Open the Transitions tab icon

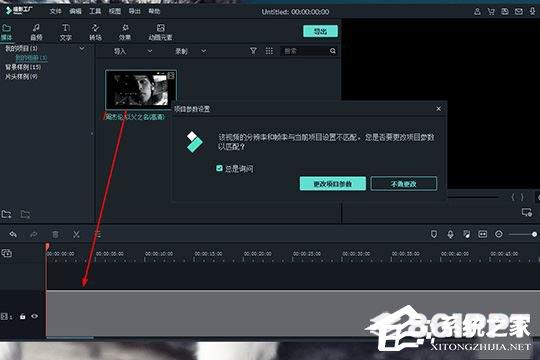click(x=95, y=32)
